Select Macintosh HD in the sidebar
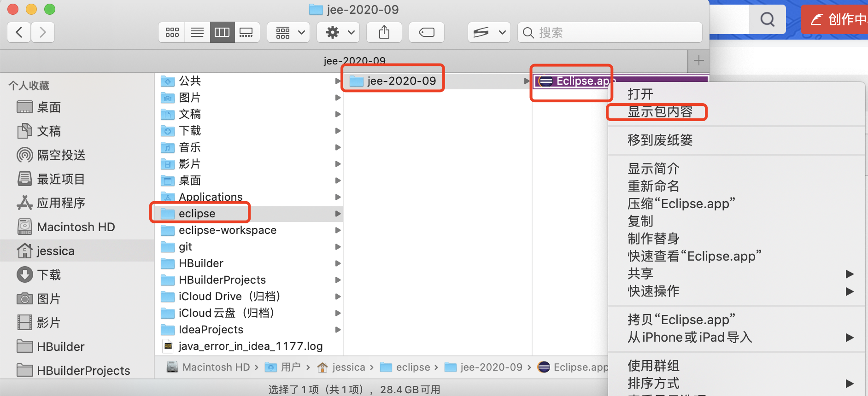 [77, 227]
